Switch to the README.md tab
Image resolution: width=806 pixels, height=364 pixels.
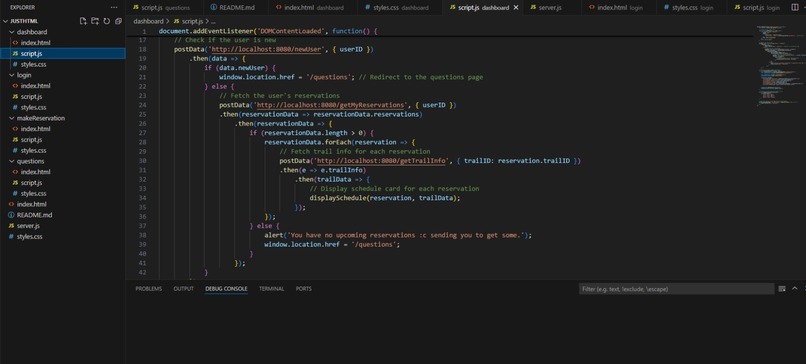tap(236, 8)
